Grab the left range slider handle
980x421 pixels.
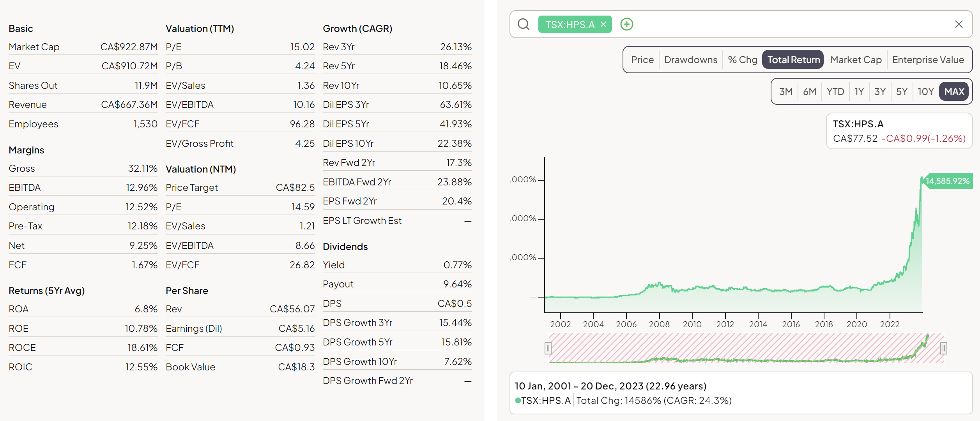[x=548, y=348]
